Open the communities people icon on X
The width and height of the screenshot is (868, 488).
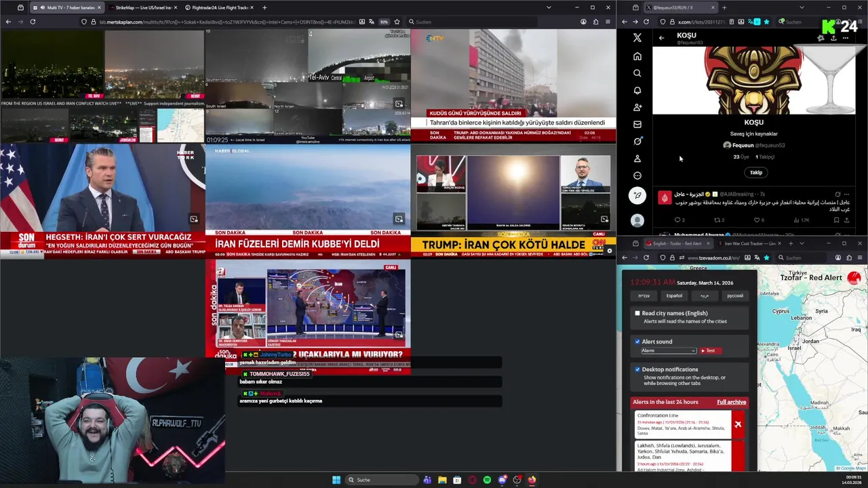tap(637, 107)
